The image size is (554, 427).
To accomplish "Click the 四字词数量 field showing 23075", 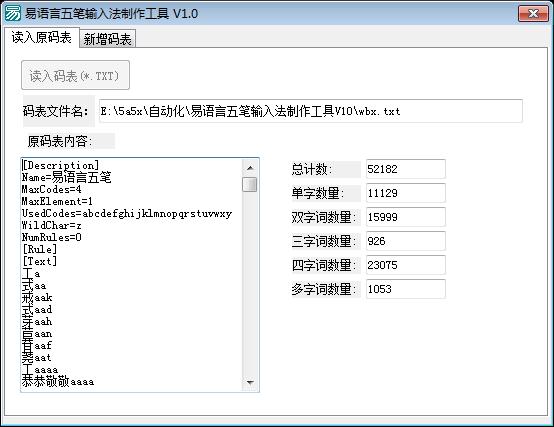I will coord(406,265).
